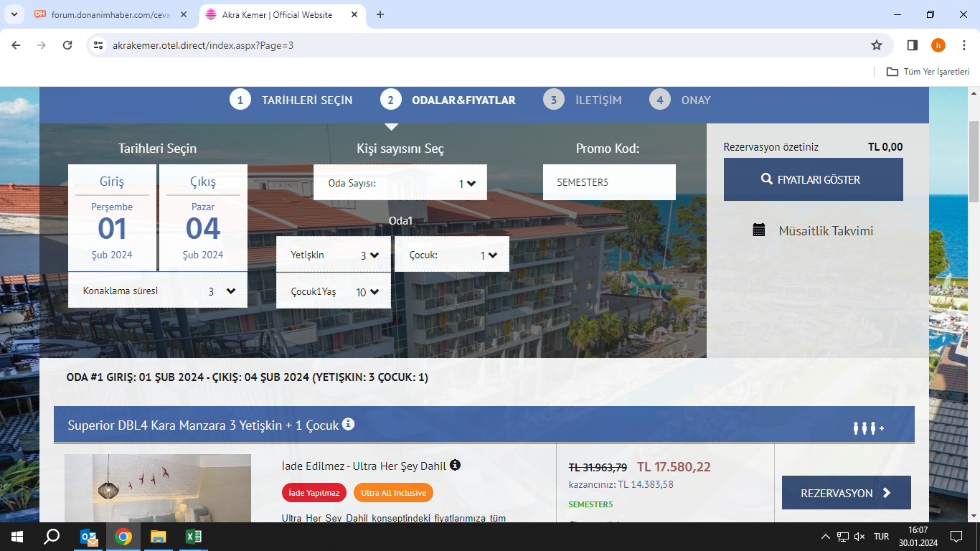This screenshot has width=980, height=551.
Task: Expand the Yetişkin count dropdown
Action: pos(334,255)
